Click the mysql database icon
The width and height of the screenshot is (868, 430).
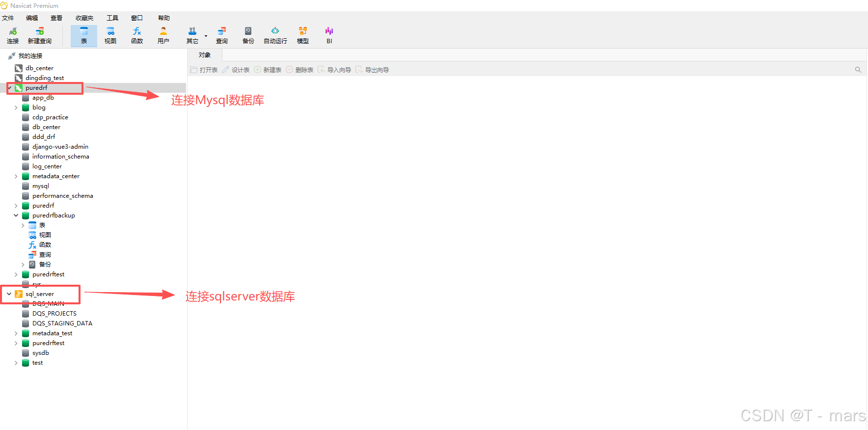(26, 186)
